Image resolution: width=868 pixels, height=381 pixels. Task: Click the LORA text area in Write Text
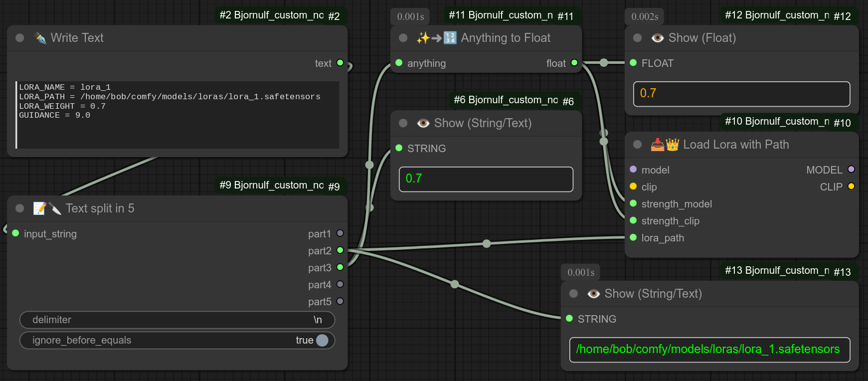coord(177,115)
